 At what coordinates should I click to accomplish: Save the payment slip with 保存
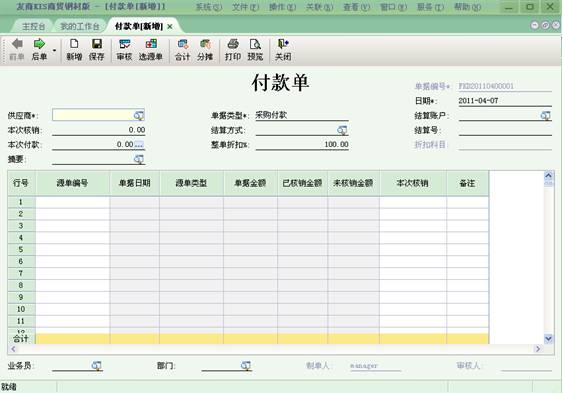[97, 49]
